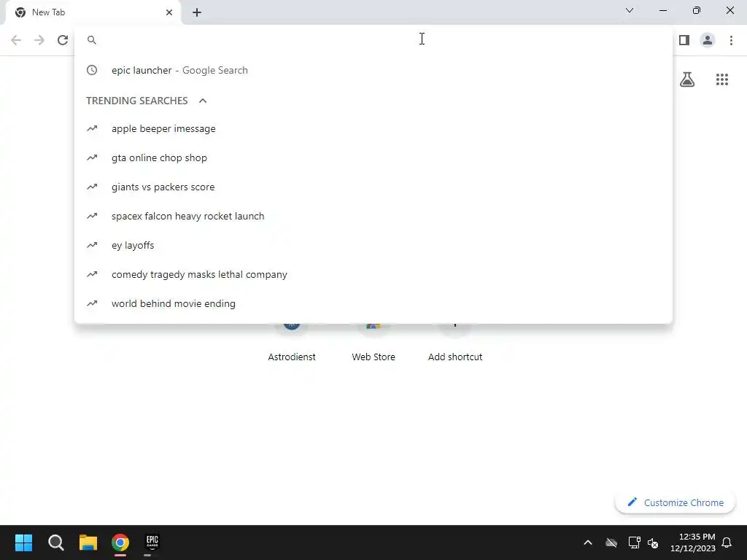Reload the page with the refresh icon
Screen dimensions: 747x560
pyautogui.click(x=63, y=40)
